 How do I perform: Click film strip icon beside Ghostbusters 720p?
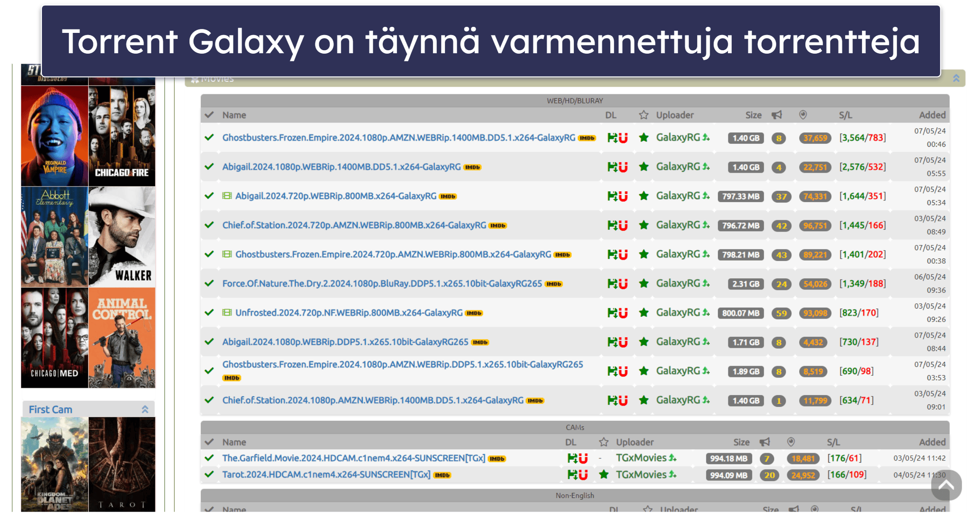pos(227,254)
